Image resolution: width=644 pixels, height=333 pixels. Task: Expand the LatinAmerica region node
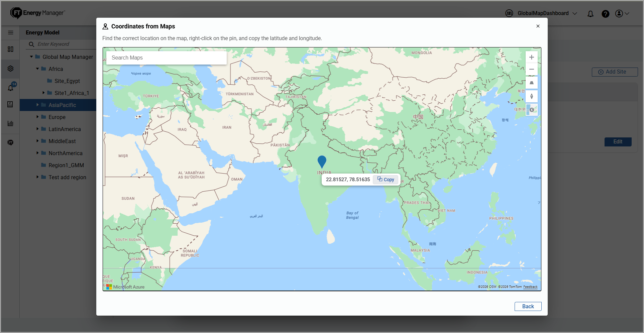[x=37, y=129]
